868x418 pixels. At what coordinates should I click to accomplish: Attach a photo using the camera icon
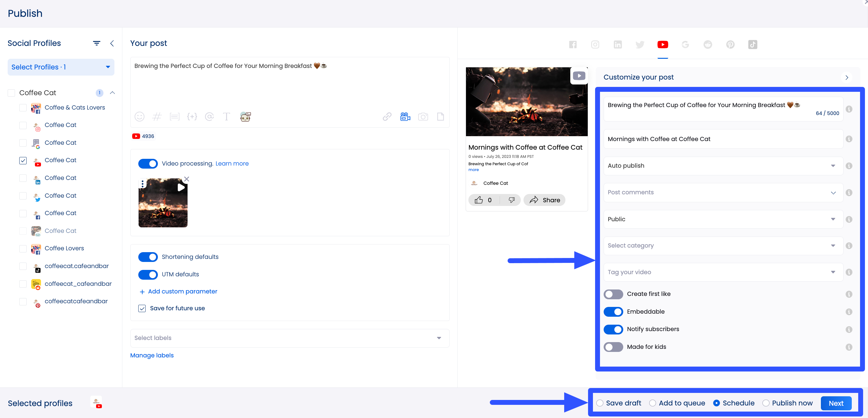pos(423,117)
